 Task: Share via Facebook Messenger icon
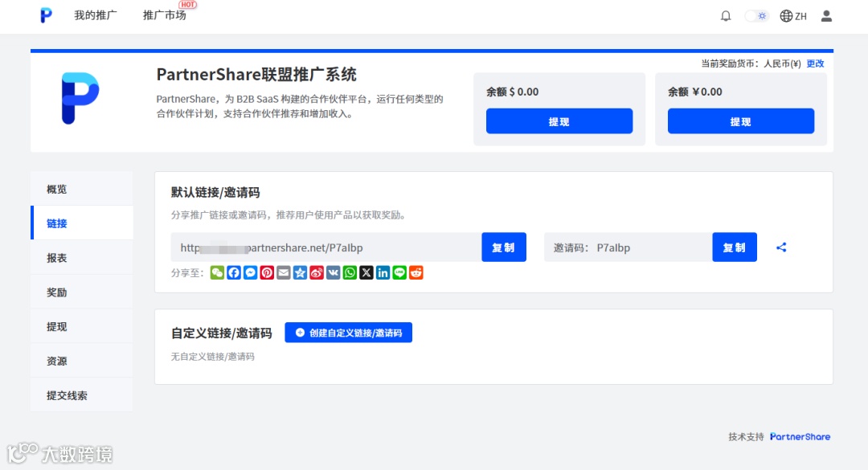tap(250, 272)
